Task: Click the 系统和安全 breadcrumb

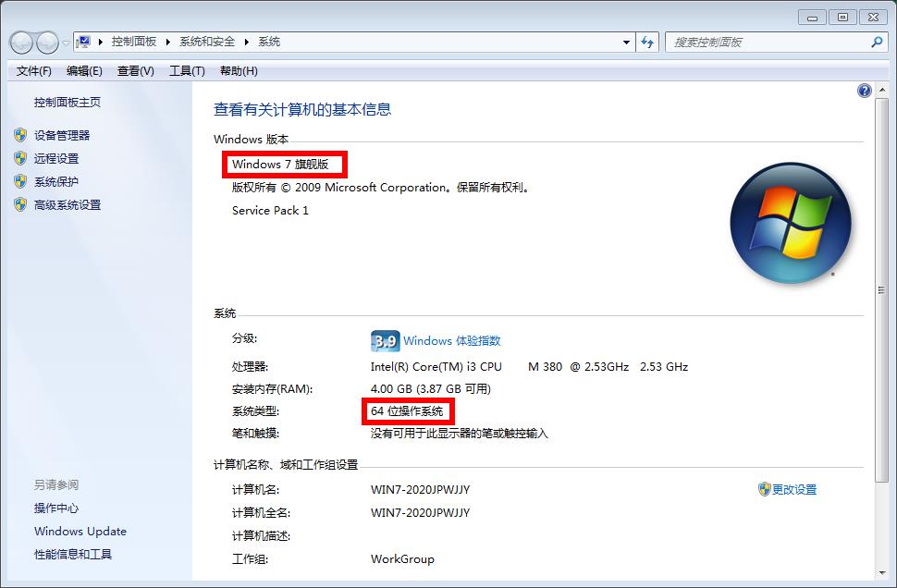Action: pyautogui.click(x=207, y=42)
